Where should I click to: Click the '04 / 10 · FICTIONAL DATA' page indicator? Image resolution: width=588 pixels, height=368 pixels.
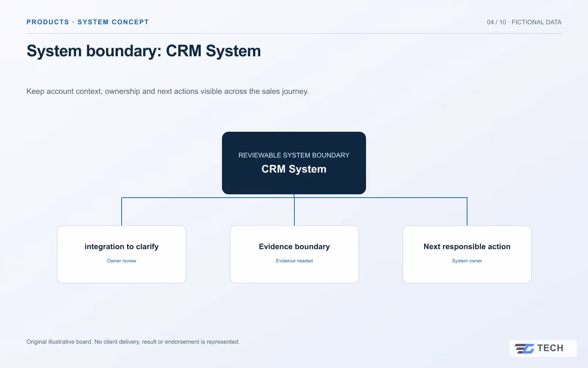[x=524, y=22]
